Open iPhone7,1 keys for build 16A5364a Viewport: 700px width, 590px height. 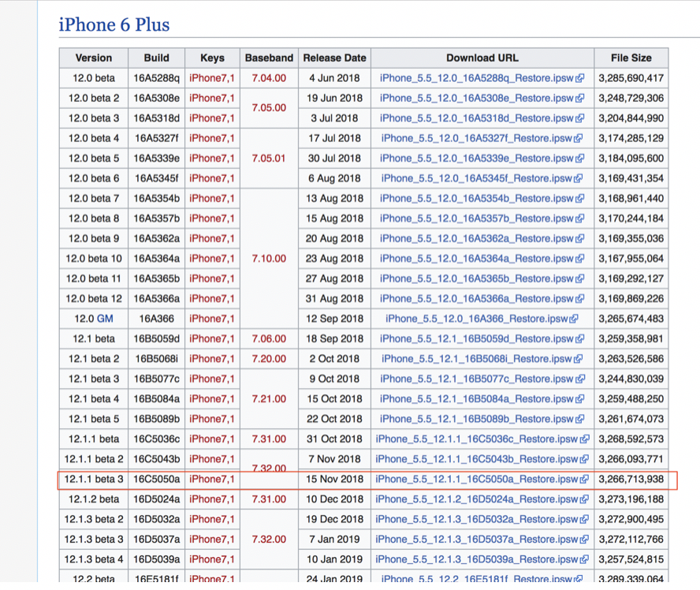[211, 259]
